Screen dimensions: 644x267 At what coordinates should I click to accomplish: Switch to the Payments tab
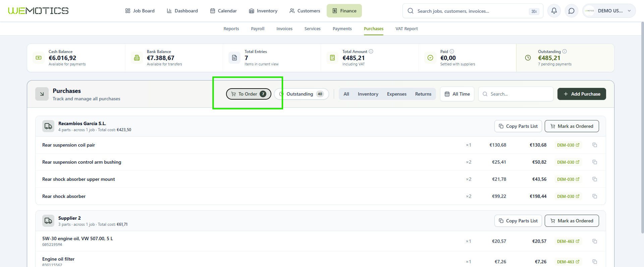pyautogui.click(x=342, y=29)
